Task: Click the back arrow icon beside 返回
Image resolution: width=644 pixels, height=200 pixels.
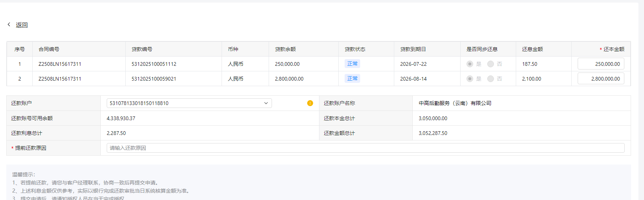Action: coord(9,24)
